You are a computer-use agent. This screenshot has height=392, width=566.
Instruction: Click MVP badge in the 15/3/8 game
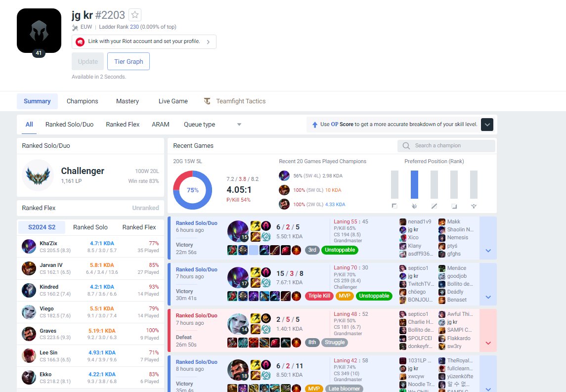click(345, 296)
